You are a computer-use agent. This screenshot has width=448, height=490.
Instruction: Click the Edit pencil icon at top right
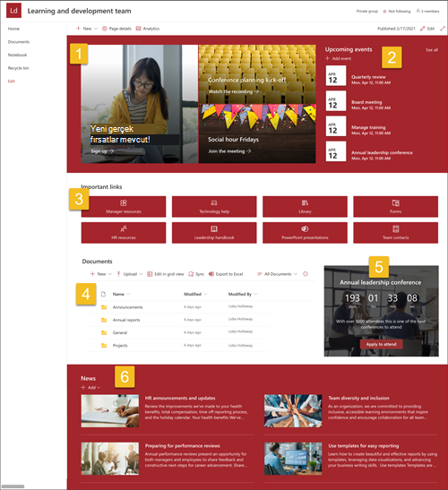[422, 29]
